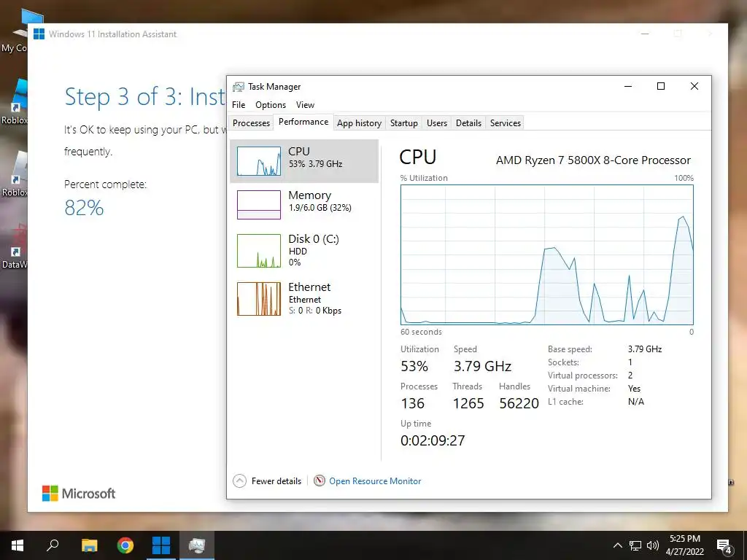Collapse with Fewer details chevron icon
The height and width of the screenshot is (560, 747).
click(239, 481)
